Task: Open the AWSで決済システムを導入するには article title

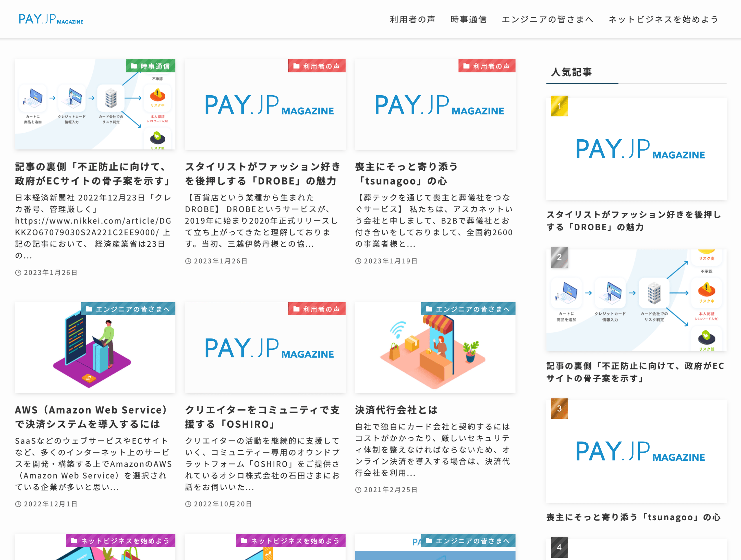Action: [x=90, y=417]
